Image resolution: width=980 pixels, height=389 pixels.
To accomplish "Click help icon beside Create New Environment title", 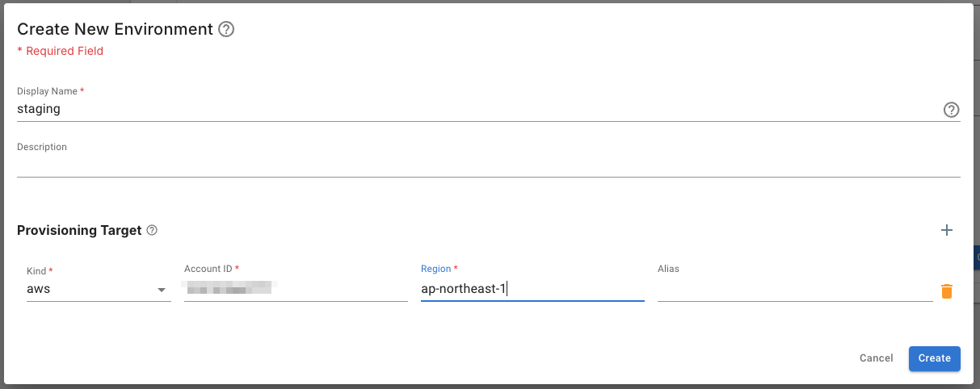I will click(227, 30).
